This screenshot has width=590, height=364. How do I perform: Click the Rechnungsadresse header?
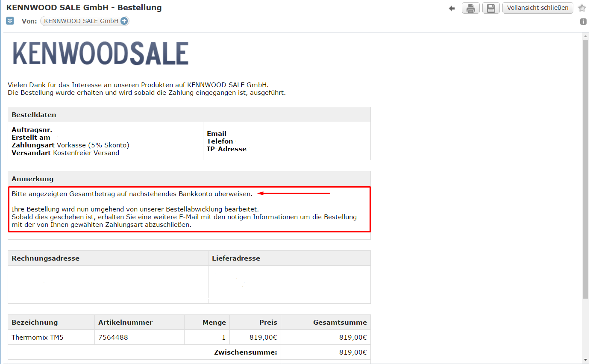pyautogui.click(x=108, y=258)
